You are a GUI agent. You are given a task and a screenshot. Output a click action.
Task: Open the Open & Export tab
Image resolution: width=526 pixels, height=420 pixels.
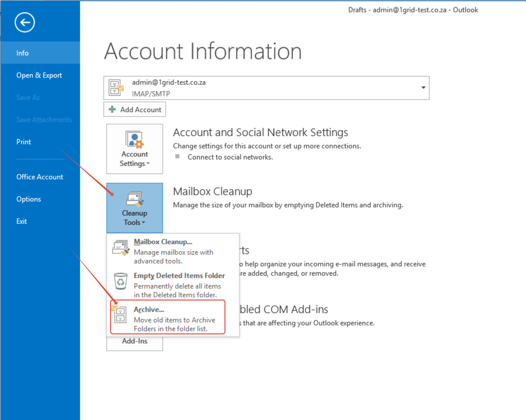tap(39, 75)
